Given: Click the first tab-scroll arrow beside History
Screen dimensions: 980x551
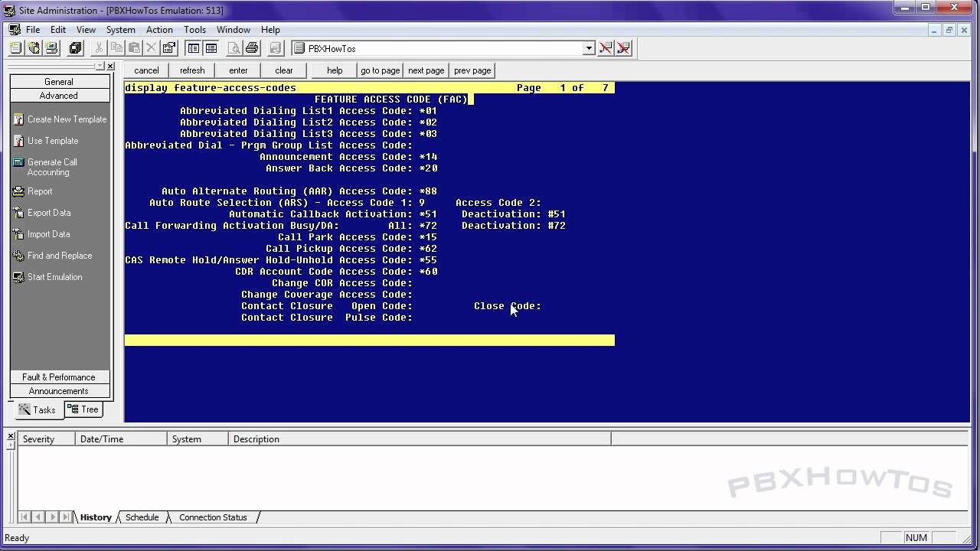Looking at the screenshot, I should [x=24, y=517].
